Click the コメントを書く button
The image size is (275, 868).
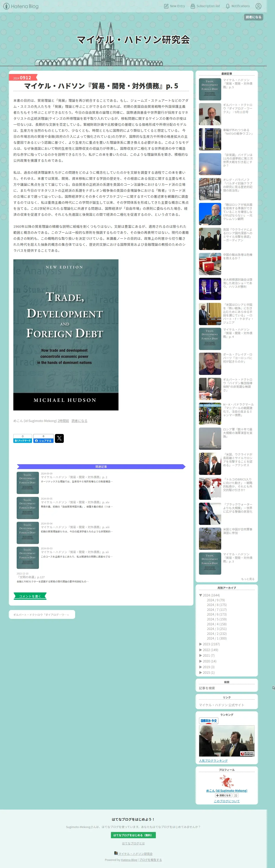[30, 596]
